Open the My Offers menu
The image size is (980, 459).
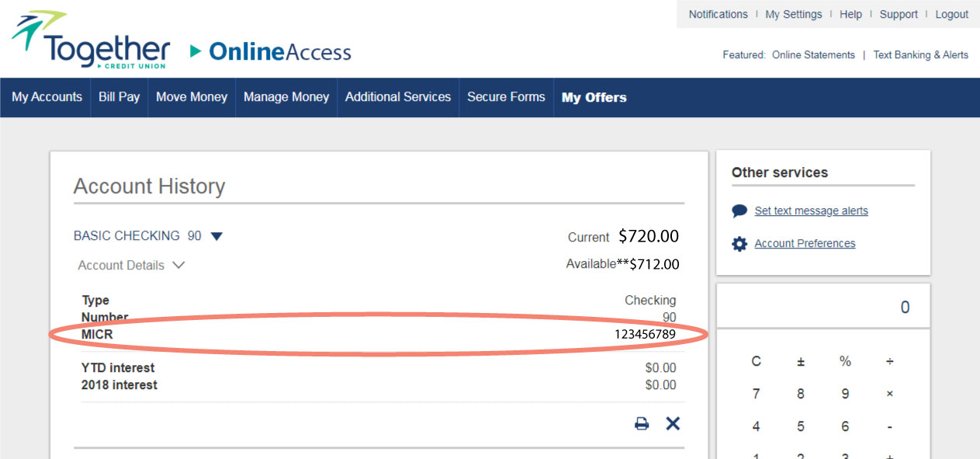594,97
